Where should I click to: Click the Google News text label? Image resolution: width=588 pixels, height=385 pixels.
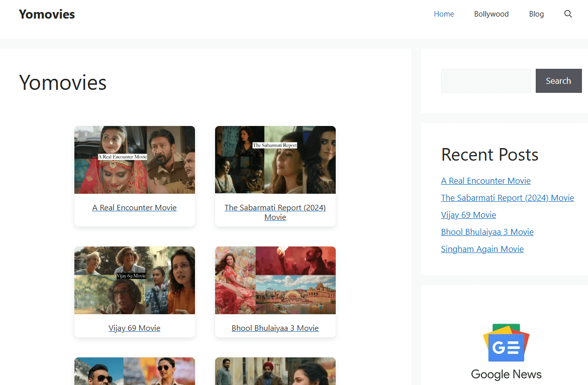click(x=506, y=374)
